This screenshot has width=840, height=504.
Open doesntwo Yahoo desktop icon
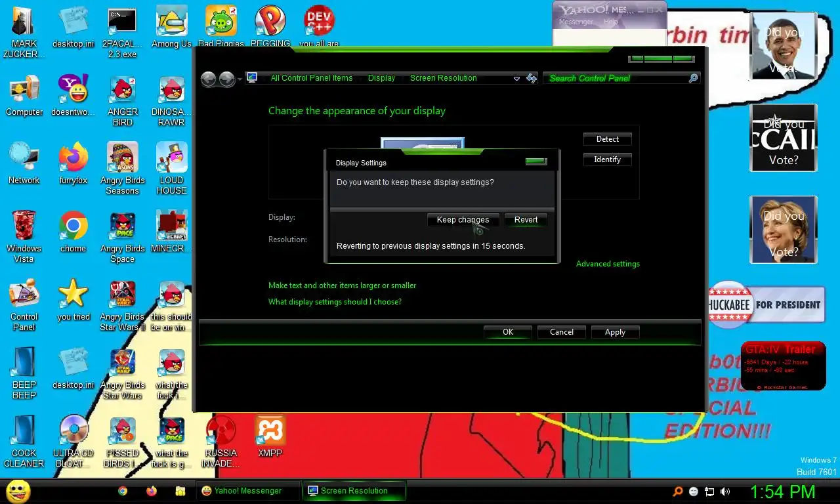point(73,95)
